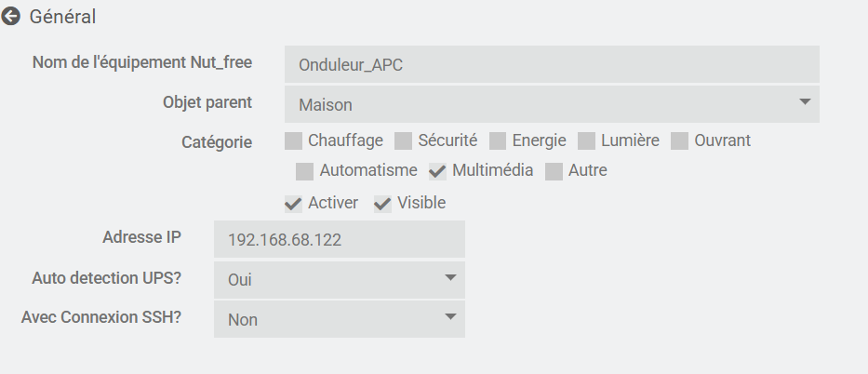This screenshot has height=374, width=868.
Task: Tick the Chauffage category checkbox
Action: pyautogui.click(x=293, y=141)
